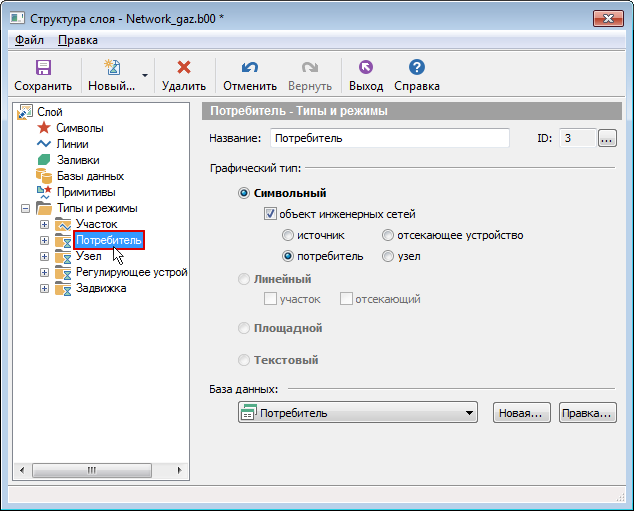Open the База данных dropdown list

pos(469,413)
